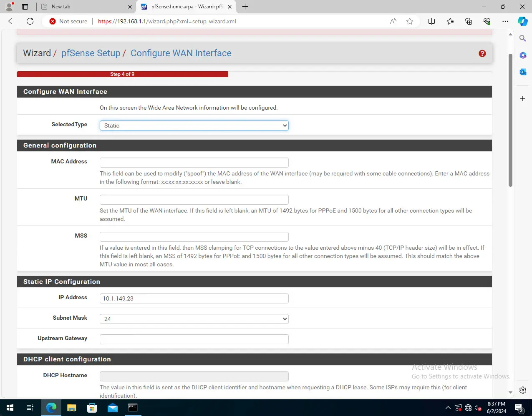Open File Explorer from taskbar
Image resolution: width=532 pixels, height=416 pixels.
pyautogui.click(x=72, y=408)
